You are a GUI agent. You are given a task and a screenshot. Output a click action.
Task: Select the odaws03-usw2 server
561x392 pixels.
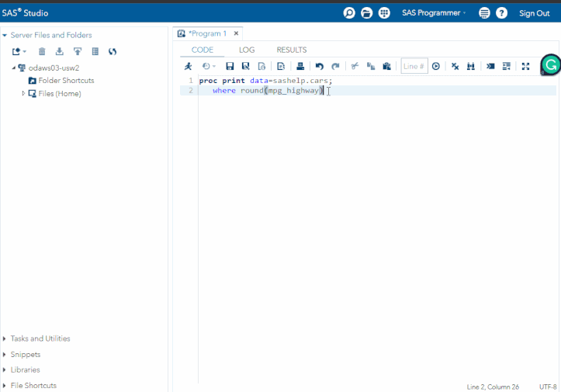(54, 68)
